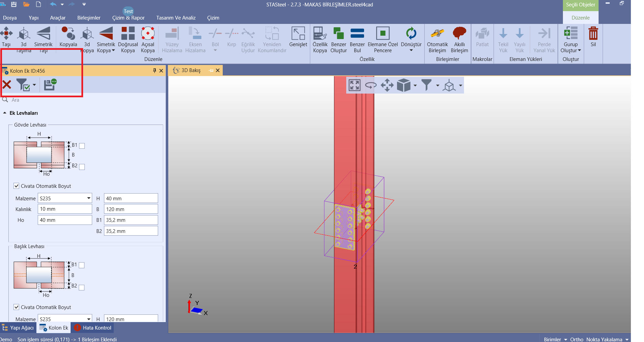Click the Benzer Bul icon

click(x=357, y=34)
